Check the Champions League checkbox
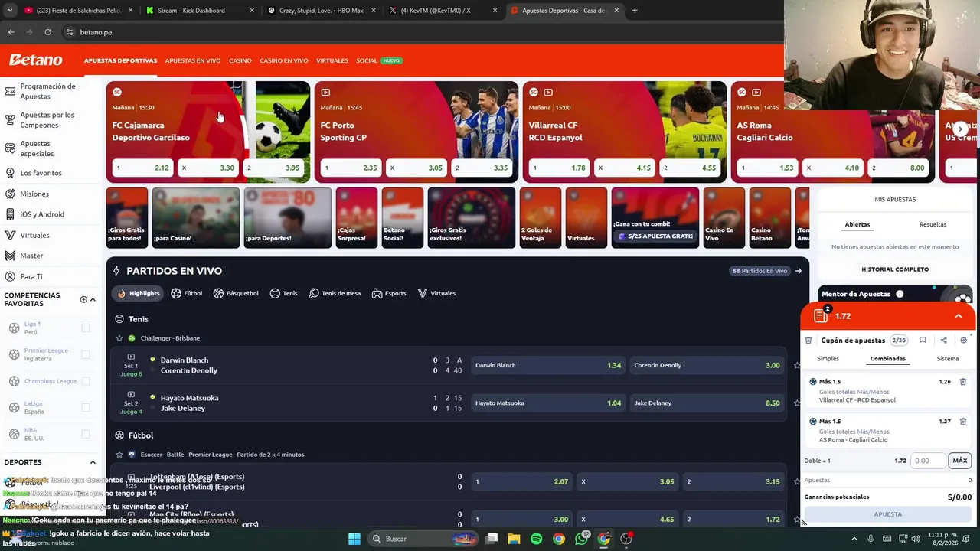Viewport: 980px width, 551px height. (x=86, y=381)
